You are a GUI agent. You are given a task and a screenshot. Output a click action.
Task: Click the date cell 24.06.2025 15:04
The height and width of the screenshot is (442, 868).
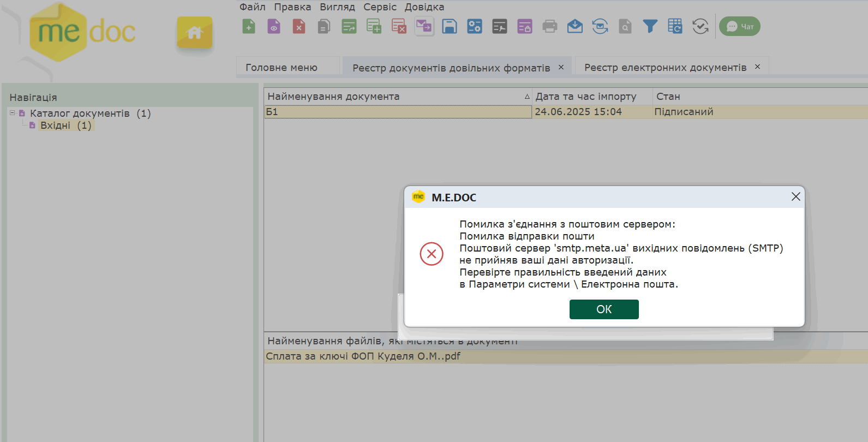592,112
